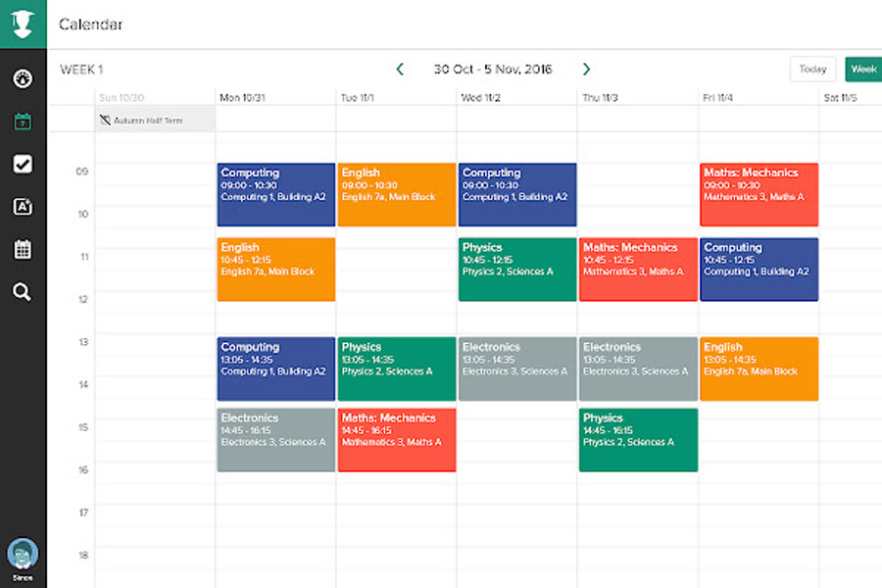882x588 pixels.
Task: Open Tuesday 14:45 Maths: Mechanics class
Action: [397, 440]
